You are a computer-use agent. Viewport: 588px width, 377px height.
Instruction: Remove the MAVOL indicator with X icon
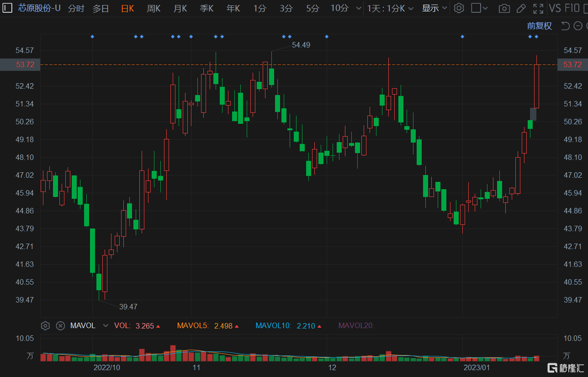[60, 326]
